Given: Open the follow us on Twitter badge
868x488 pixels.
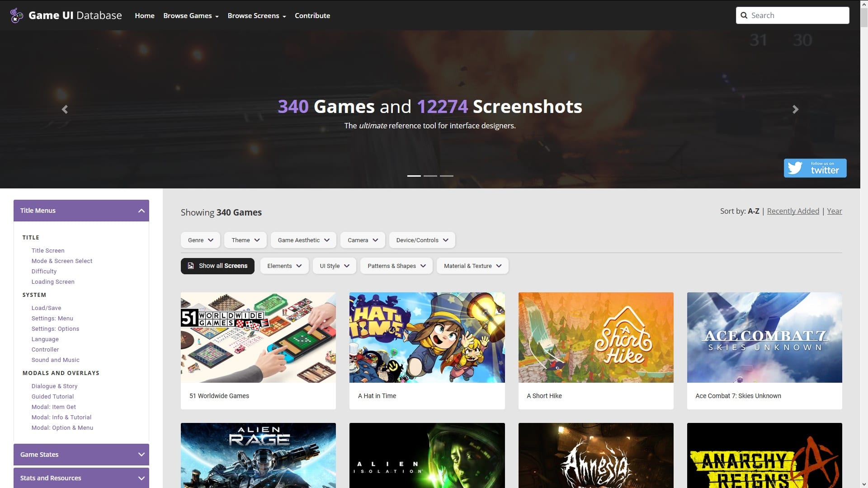Looking at the screenshot, I should click(815, 168).
